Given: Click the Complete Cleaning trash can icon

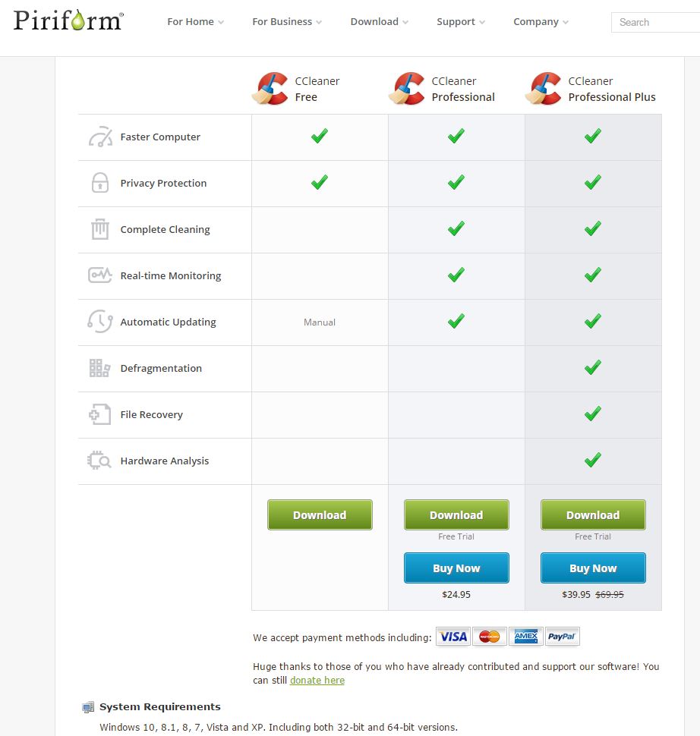Looking at the screenshot, I should click(x=100, y=229).
